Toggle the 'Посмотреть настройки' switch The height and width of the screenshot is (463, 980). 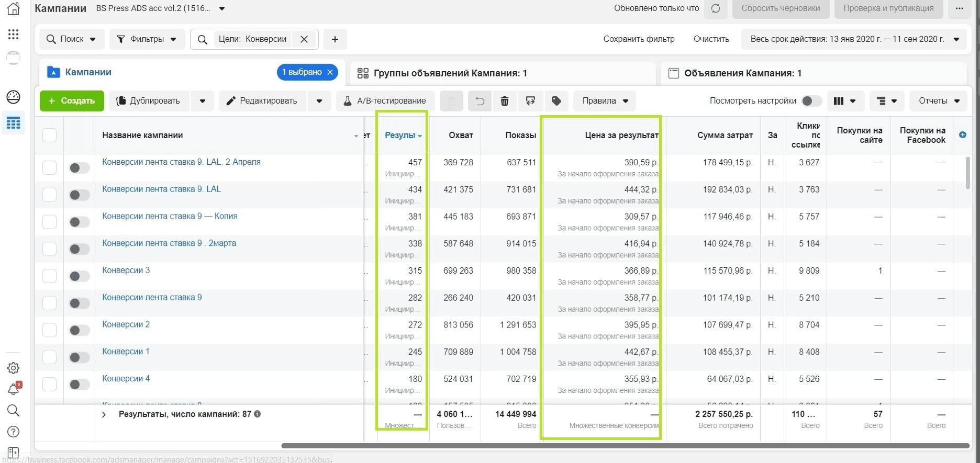tap(811, 101)
